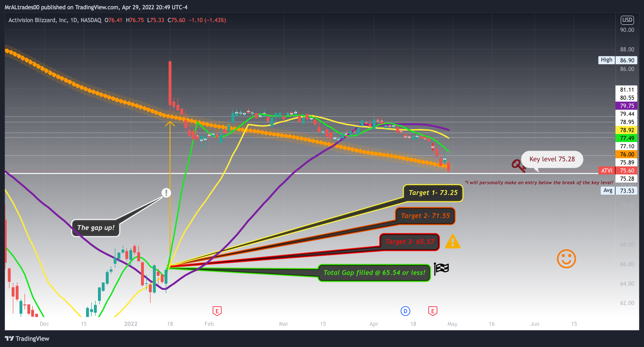
Task: Select the 'Total Gap filled @ 65.54' label
Action: pyautogui.click(x=374, y=273)
